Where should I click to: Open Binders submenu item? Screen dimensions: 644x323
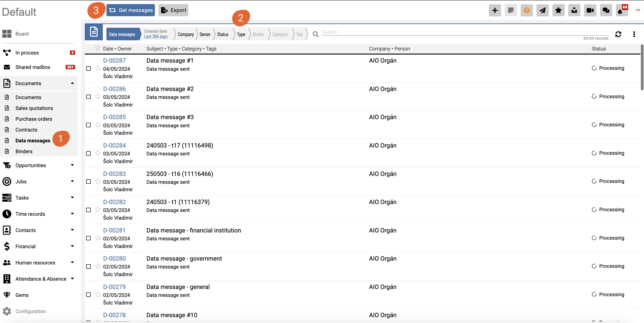click(x=24, y=151)
